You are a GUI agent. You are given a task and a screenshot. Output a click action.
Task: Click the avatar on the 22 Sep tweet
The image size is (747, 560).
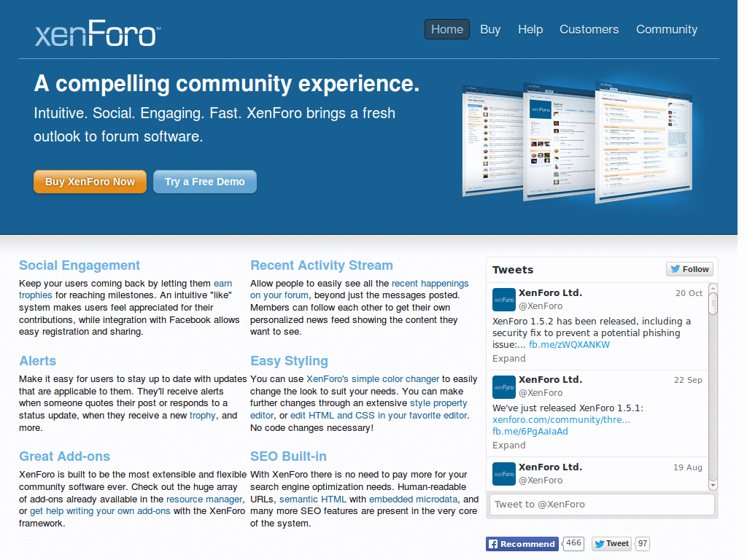click(x=503, y=386)
